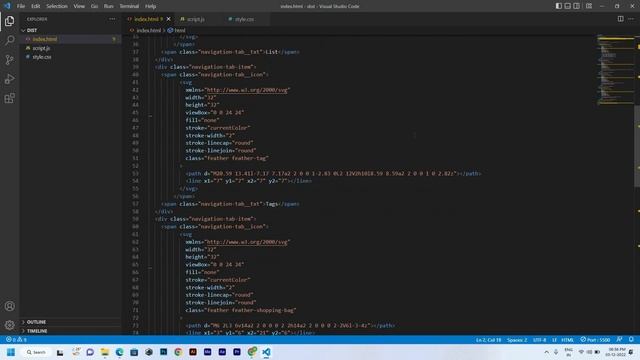Image resolution: width=640 pixels, height=360 pixels.
Task: Open the Source Control view
Action: [x=9, y=60]
